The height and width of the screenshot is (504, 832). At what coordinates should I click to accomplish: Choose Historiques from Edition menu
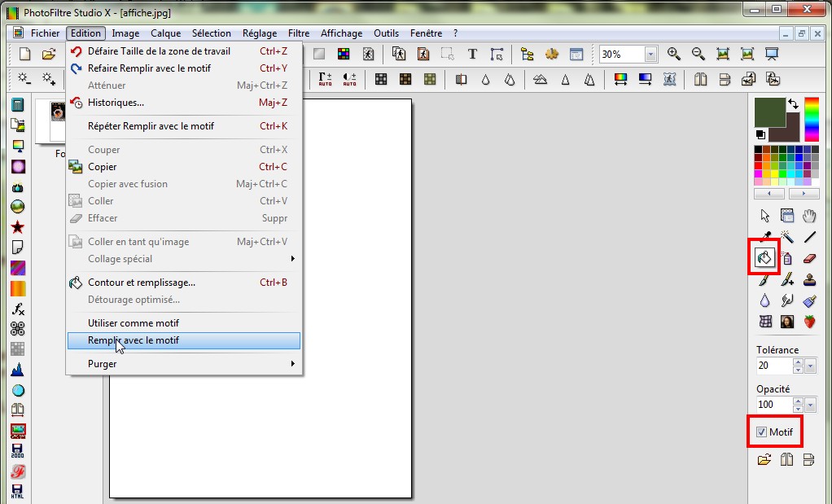pyautogui.click(x=184, y=103)
